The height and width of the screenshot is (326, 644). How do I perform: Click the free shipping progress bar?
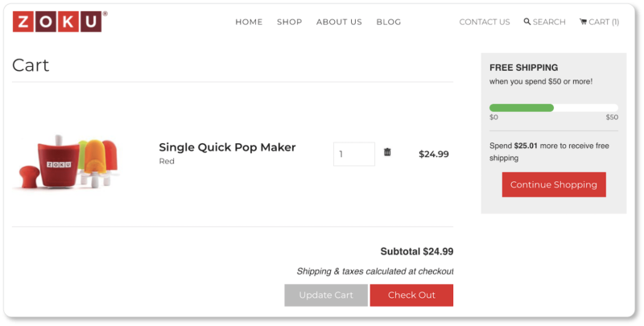coord(554,108)
